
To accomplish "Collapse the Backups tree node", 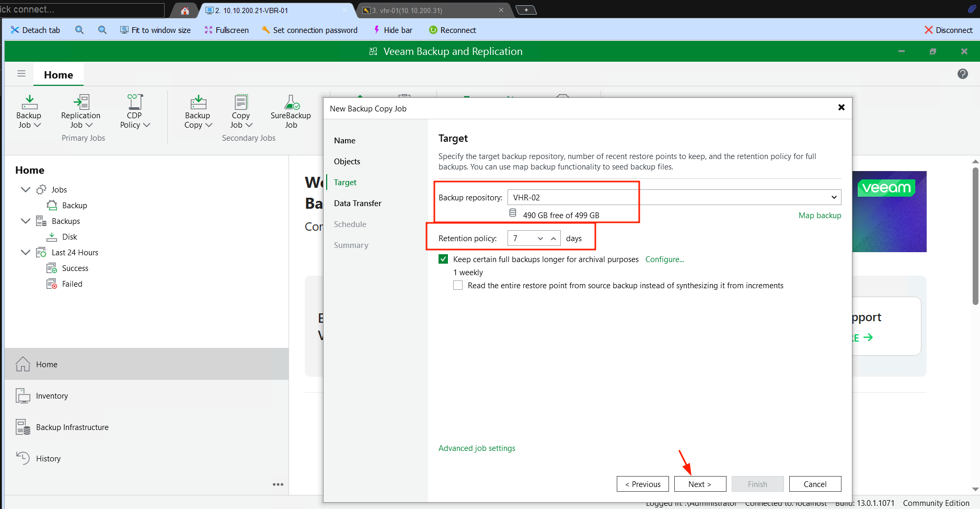I will tap(25, 221).
